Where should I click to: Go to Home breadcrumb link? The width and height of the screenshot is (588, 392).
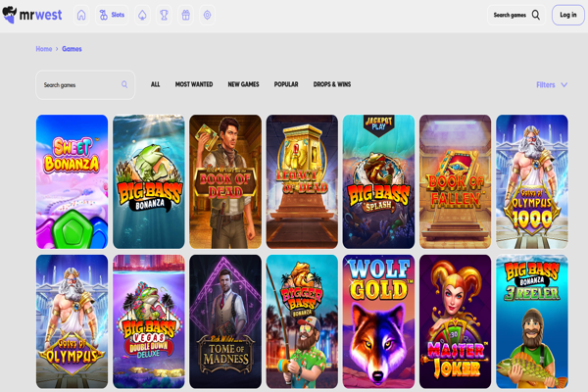[44, 49]
